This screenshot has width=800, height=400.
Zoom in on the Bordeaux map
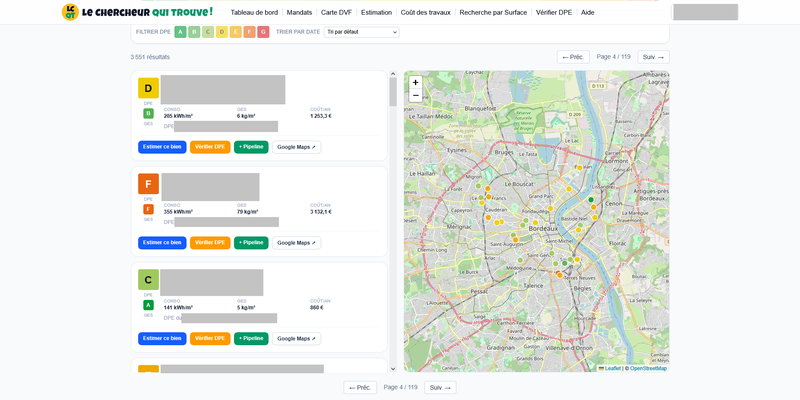pyautogui.click(x=415, y=82)
